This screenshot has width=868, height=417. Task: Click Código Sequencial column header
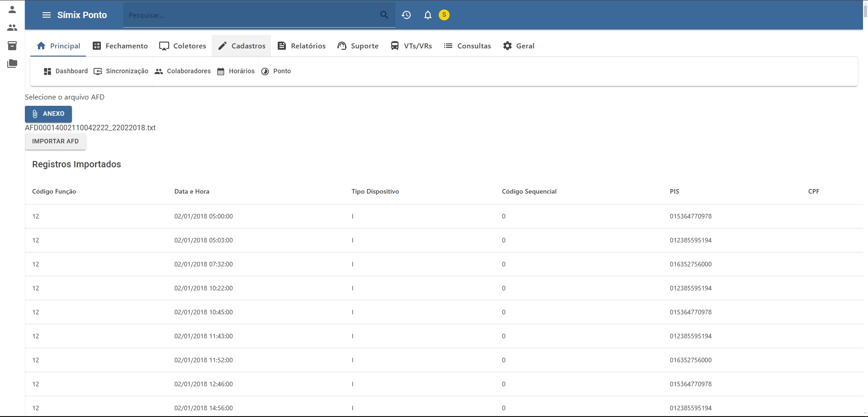pyautogui.click(x=529, y=191)
